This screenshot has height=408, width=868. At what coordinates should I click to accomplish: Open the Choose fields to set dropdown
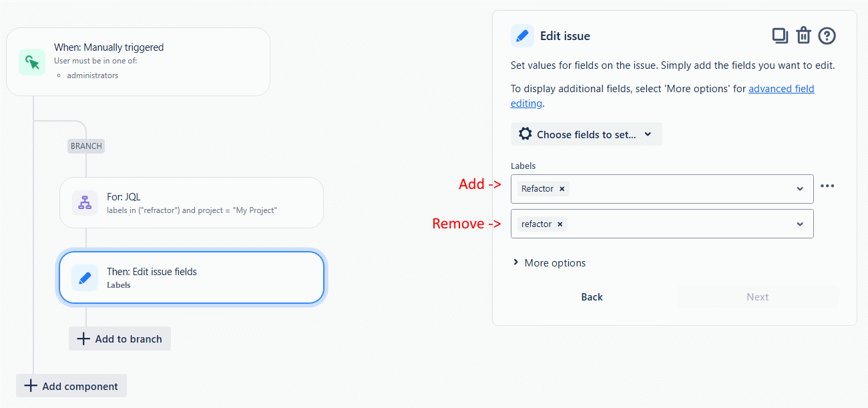click(x=586, y=134)
